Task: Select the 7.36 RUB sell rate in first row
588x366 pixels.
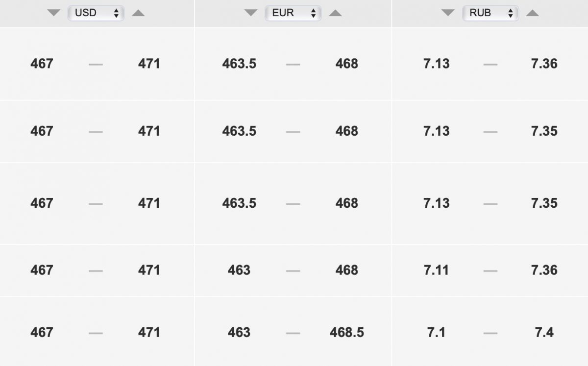Action: click(544, 64)
